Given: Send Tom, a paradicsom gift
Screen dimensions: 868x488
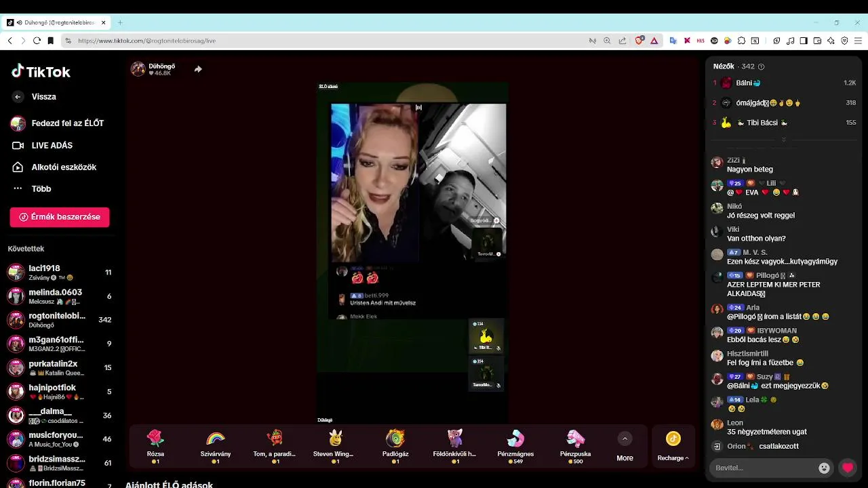Looking at the screenshot, I should tap(275, 446).
